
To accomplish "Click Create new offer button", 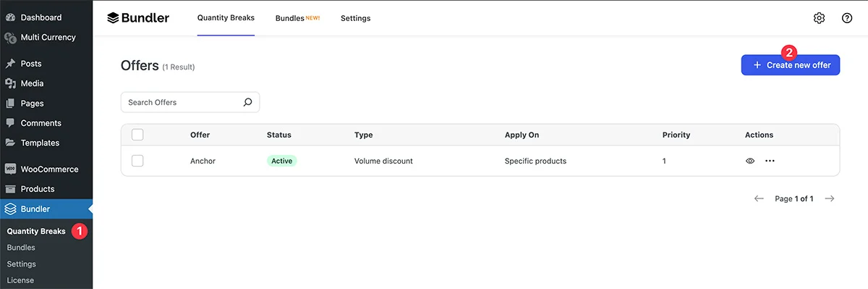I will (791, 65).
